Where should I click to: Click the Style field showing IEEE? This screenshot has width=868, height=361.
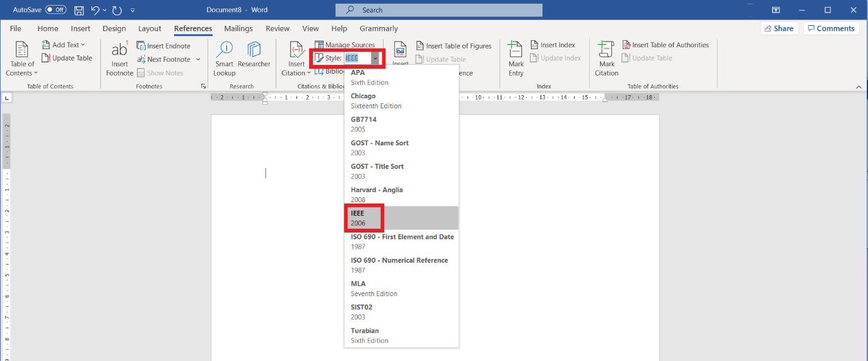tap(357, 58)
